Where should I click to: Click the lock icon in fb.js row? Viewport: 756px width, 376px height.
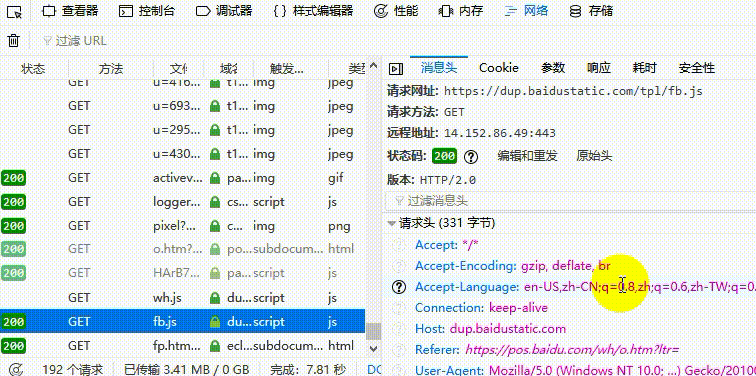[x=215, y=322]
